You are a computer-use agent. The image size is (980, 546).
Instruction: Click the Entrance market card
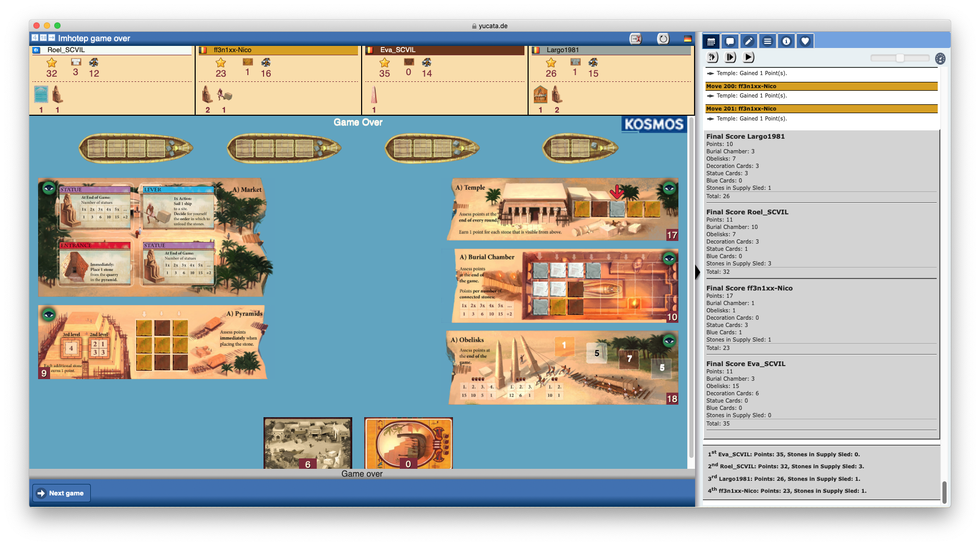[95, 263]
